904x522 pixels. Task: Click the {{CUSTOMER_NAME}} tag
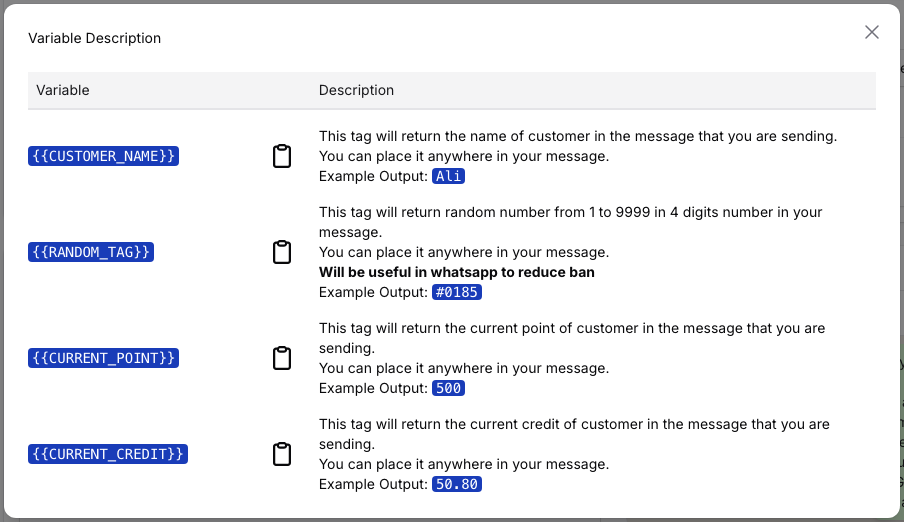[103, 156]
